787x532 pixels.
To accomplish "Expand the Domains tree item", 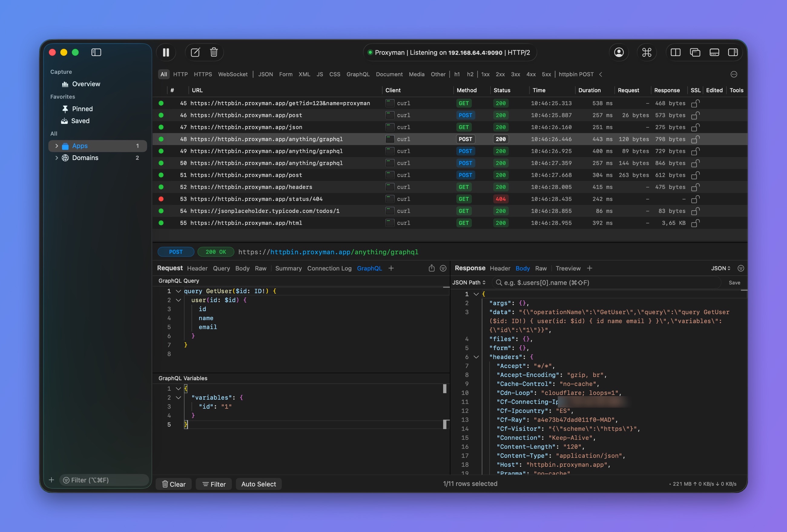I will (57, 158).
